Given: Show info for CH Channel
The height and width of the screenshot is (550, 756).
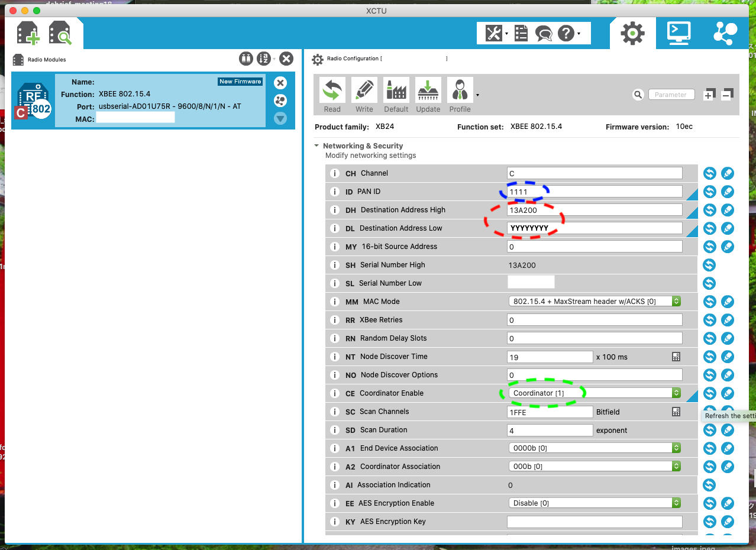Looking at the screenshot, I should pyautogui.click(x=334, y=173).
